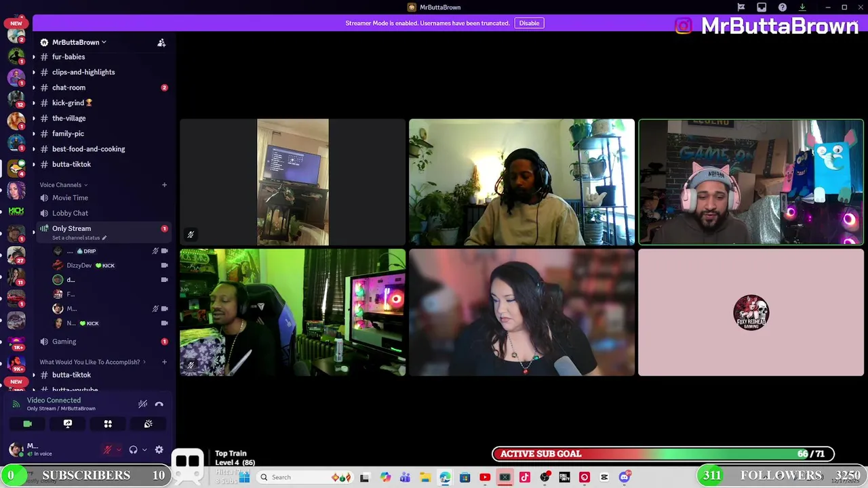Join the Gaming voice channel

click(64, 342)
